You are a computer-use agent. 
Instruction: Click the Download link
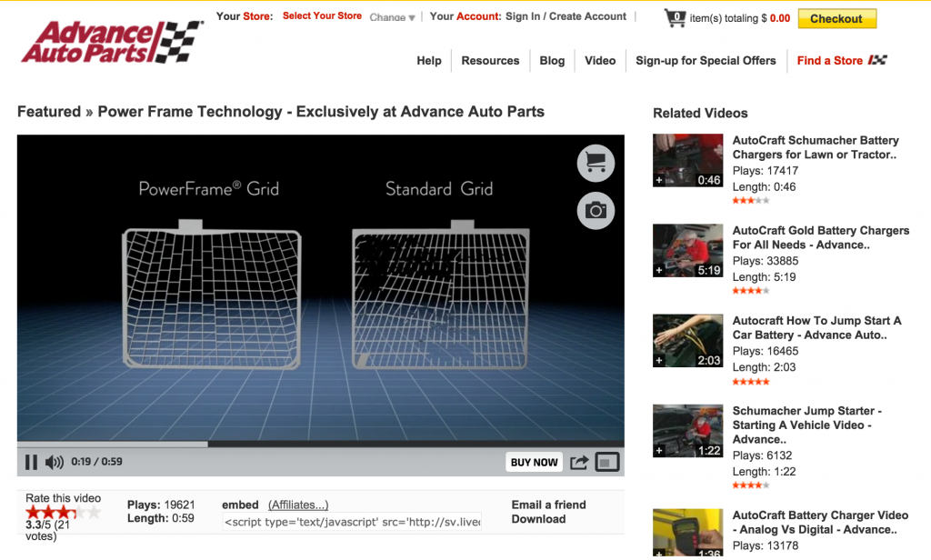(x=538, y=519)
